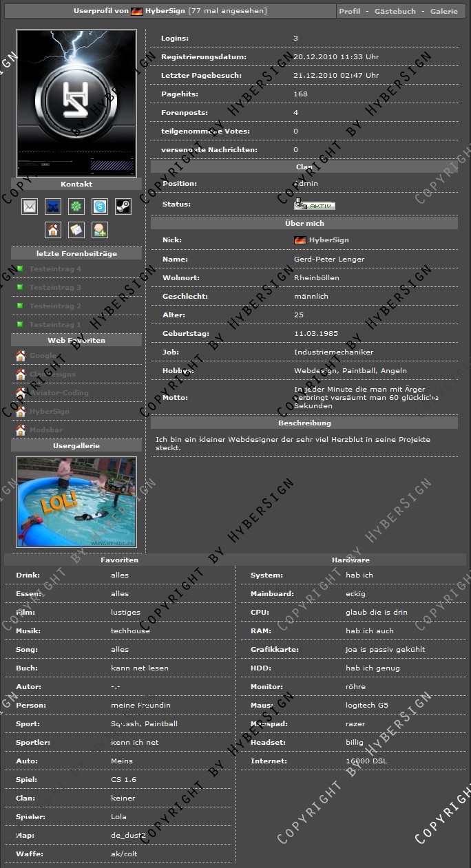Image resolution: width=471 pixels, height=868 pixels.
Task: Click the Geschlecht value männlich
Action: (311, 296)
